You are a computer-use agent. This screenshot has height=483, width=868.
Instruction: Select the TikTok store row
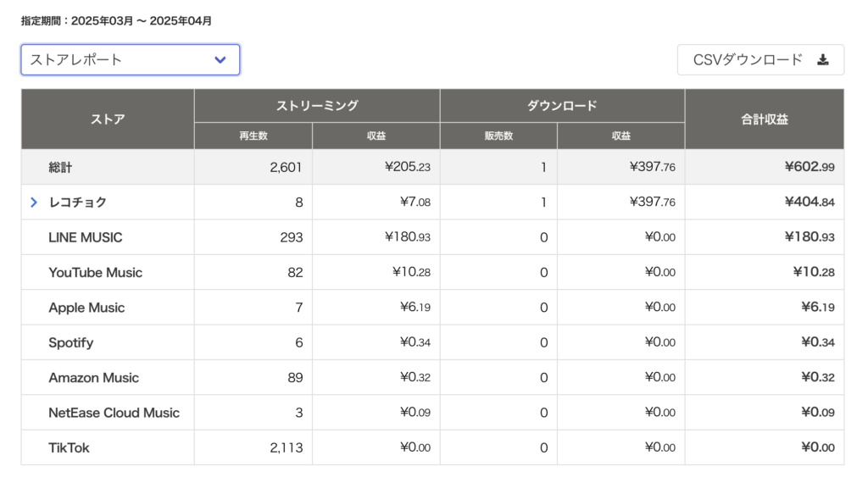pos(432,447)
